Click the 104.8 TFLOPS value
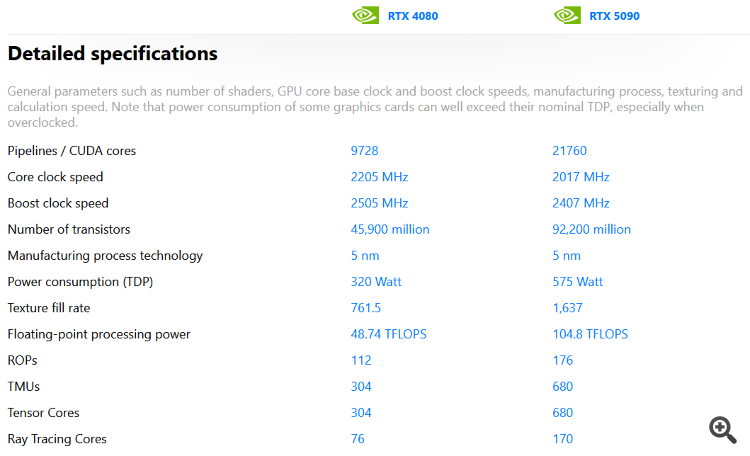This screenshot has width=750, height=456. click(x=590, y=334)
